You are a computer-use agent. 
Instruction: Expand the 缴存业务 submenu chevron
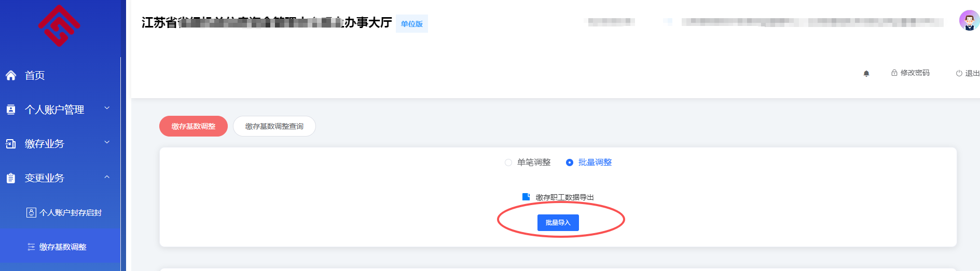coord(107,143)
